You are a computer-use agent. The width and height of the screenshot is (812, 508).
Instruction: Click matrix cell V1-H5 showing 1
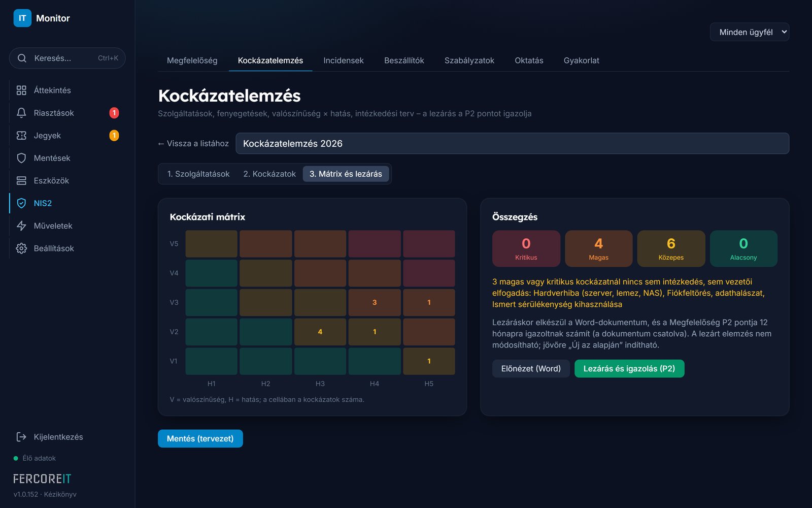pyautogui.click(x=429, y=361)
